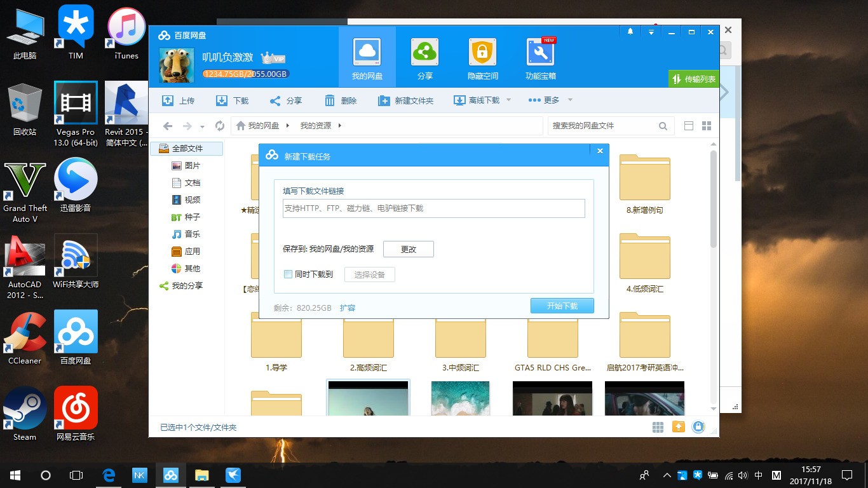Open the 扩容 capacity link
Screen dimensions: 868x488
pos(348,308)
